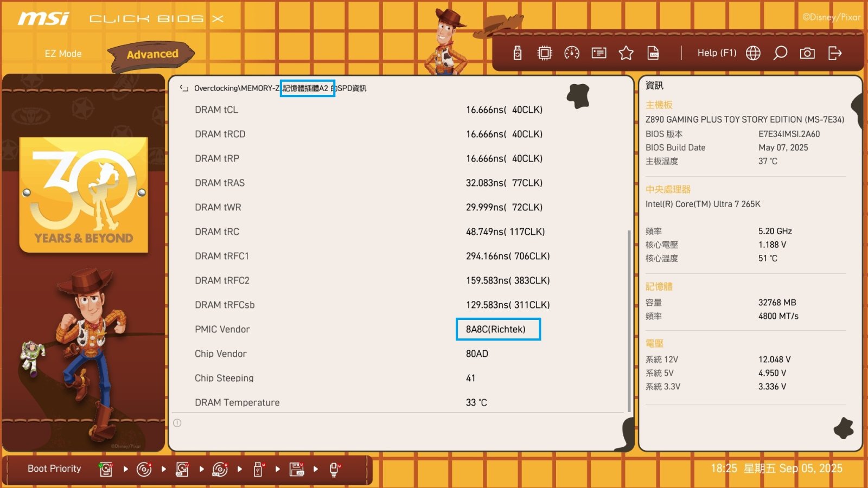Click the Help (F1) button
The height and width of the screenshot is (488, 868).
tap(717, 53)
